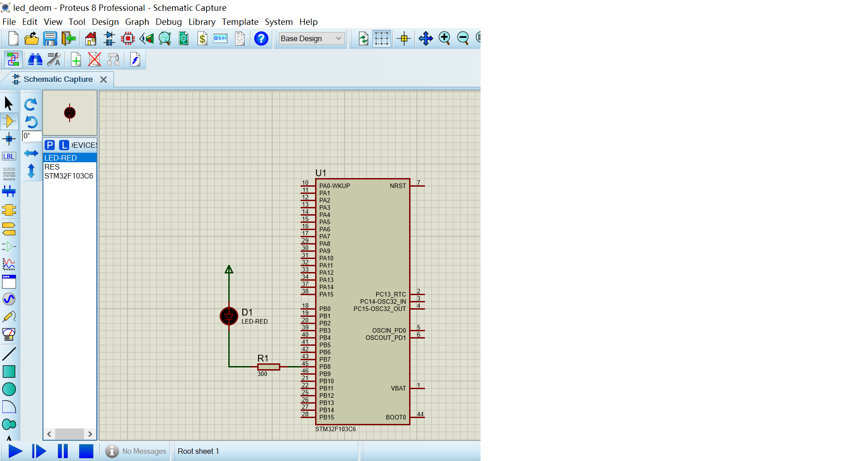Toggle false origin crosshair icon

point(404,38)
